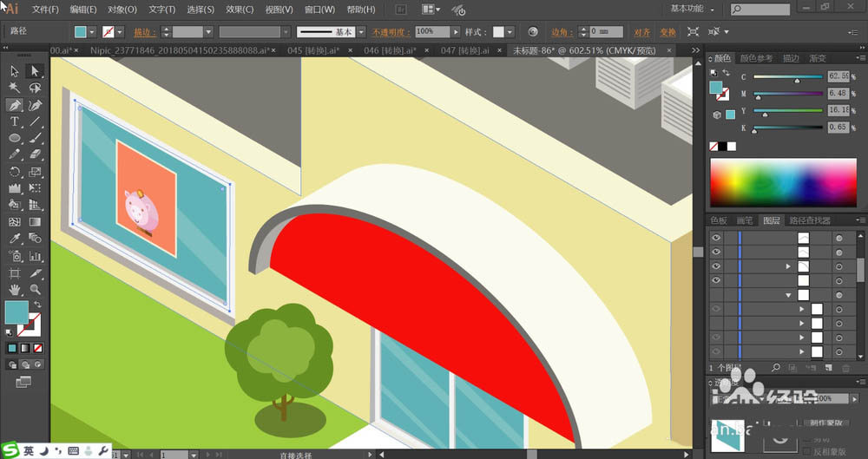Toggle eye icon of second layer row
This screenshot has height=459, width=868.
(x=716, y=252)
